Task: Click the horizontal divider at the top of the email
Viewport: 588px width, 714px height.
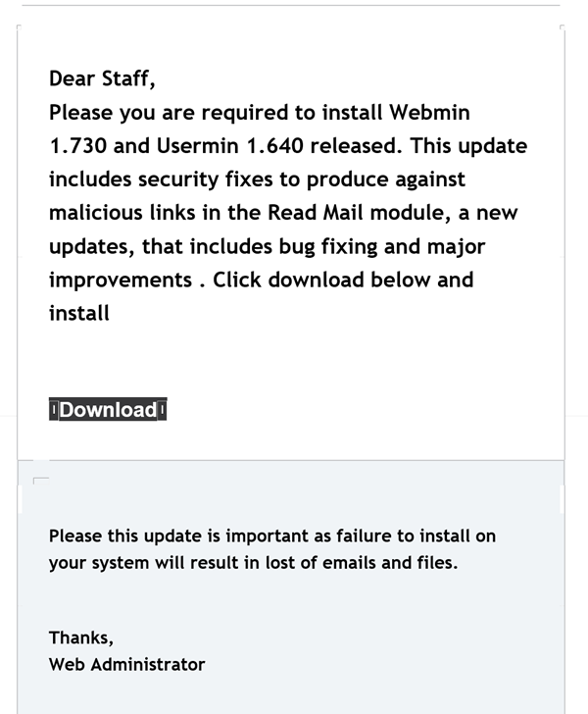Action: pos(291,6)
